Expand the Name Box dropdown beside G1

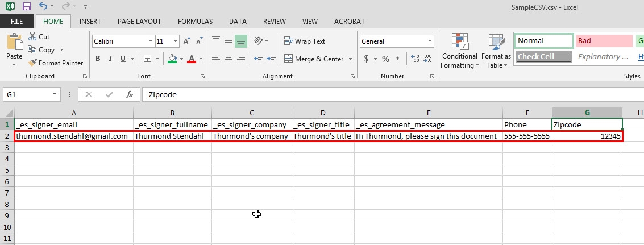tap(55, 94)
